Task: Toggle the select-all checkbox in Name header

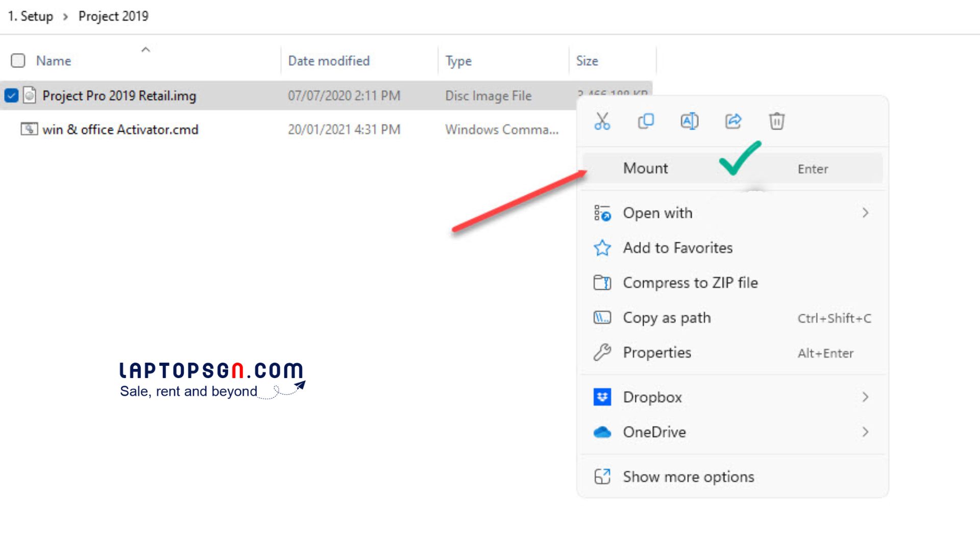Action: click(18, 60)
